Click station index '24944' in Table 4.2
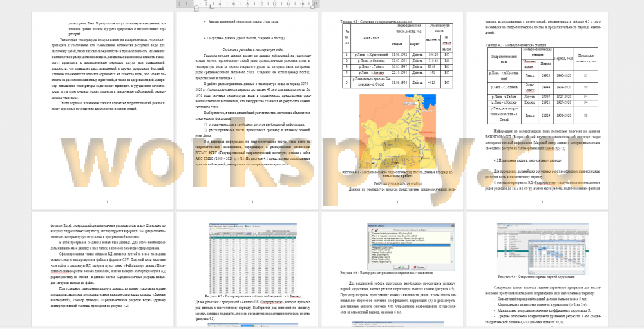 pos(546,87)
